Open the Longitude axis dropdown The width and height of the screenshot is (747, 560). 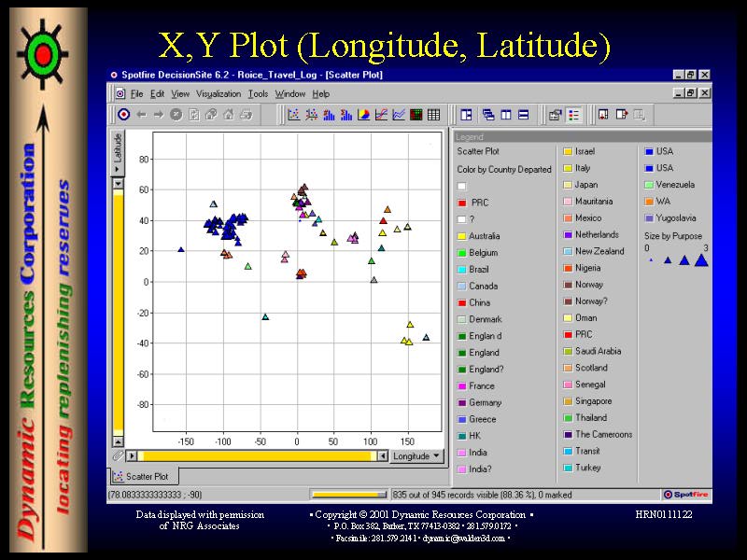coord(416,456)
